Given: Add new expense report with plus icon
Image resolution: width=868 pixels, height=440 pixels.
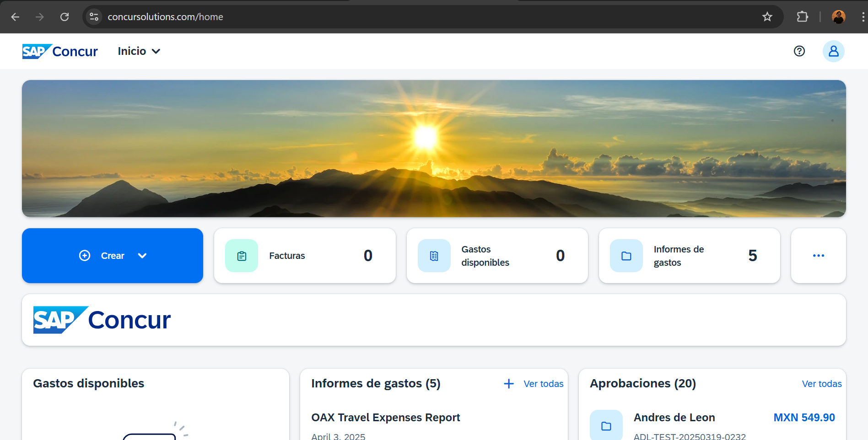Looking at the screenshot, I should (509, 384).
